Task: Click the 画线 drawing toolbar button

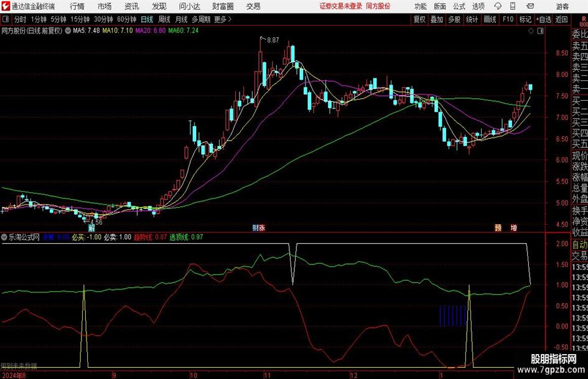Action: tap(490, 19)
